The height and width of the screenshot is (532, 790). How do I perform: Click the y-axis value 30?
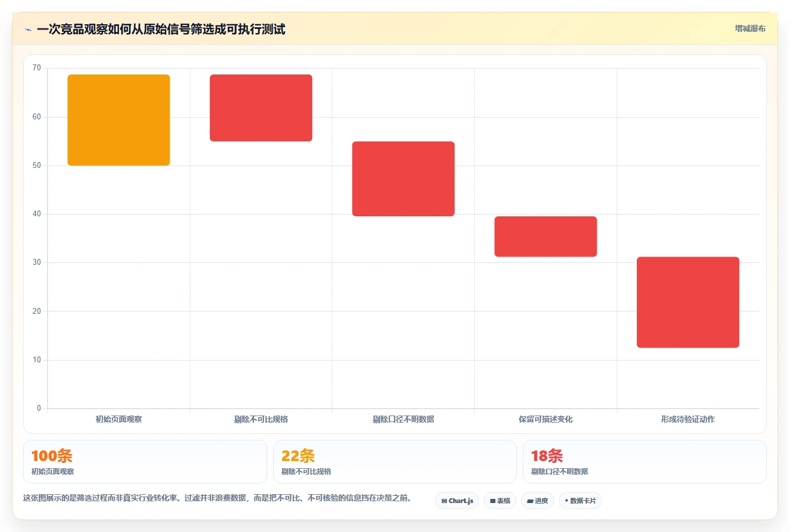pos(37,262)
